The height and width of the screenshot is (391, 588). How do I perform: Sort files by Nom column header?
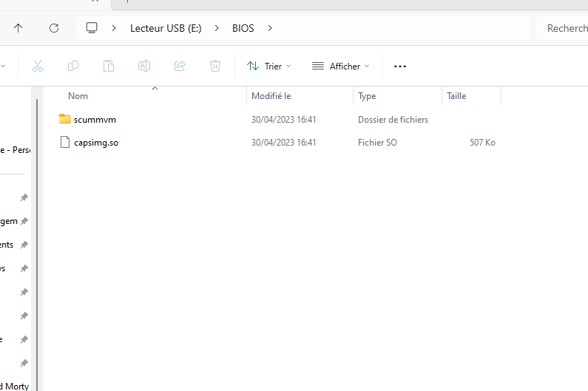(x=78, y=96)
